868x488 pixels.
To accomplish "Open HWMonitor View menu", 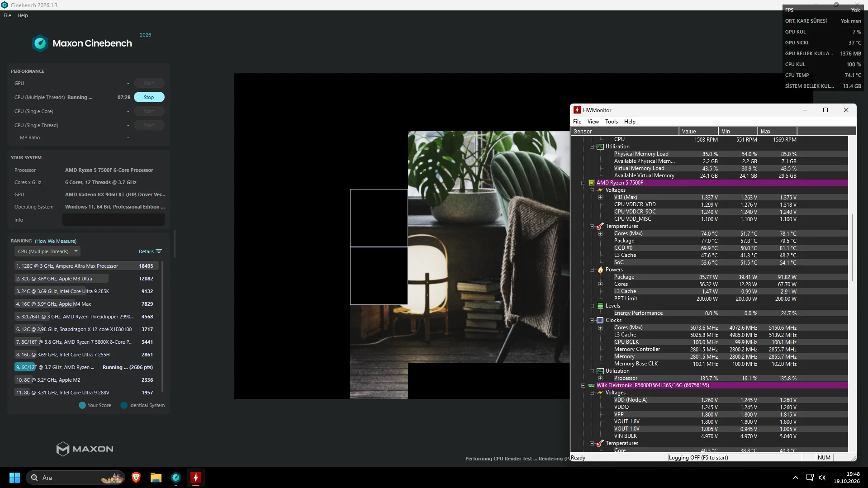I will tap(593, 122).
